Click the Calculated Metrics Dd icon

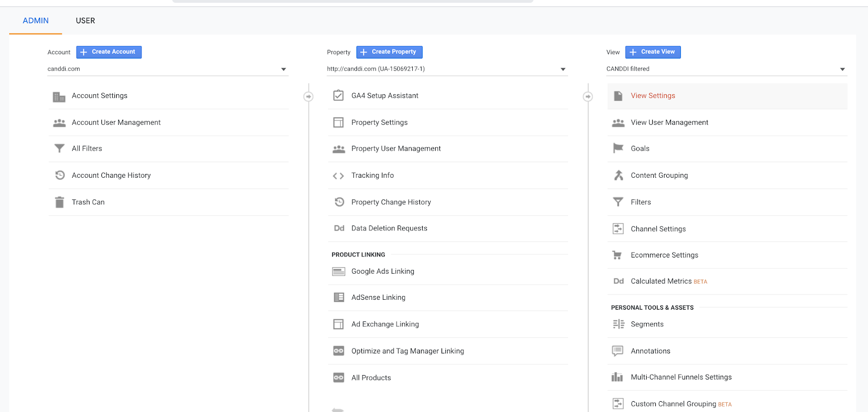click(618, 281)
